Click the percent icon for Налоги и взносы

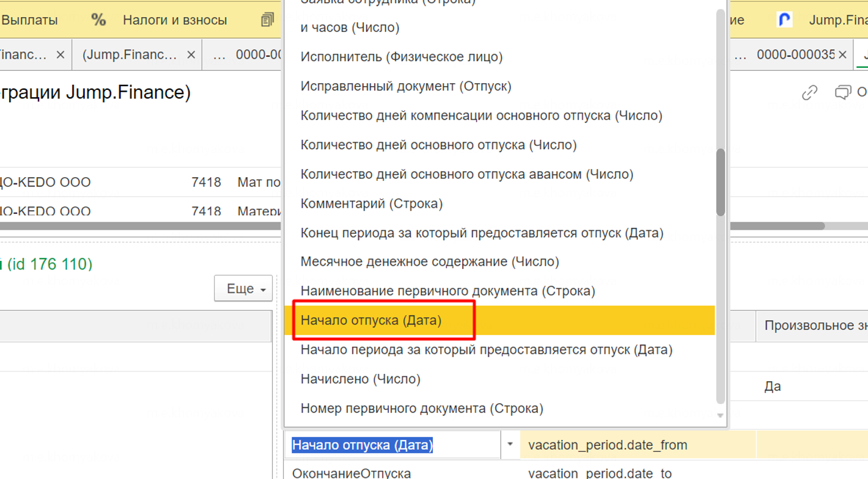click(x=98, y=20)
